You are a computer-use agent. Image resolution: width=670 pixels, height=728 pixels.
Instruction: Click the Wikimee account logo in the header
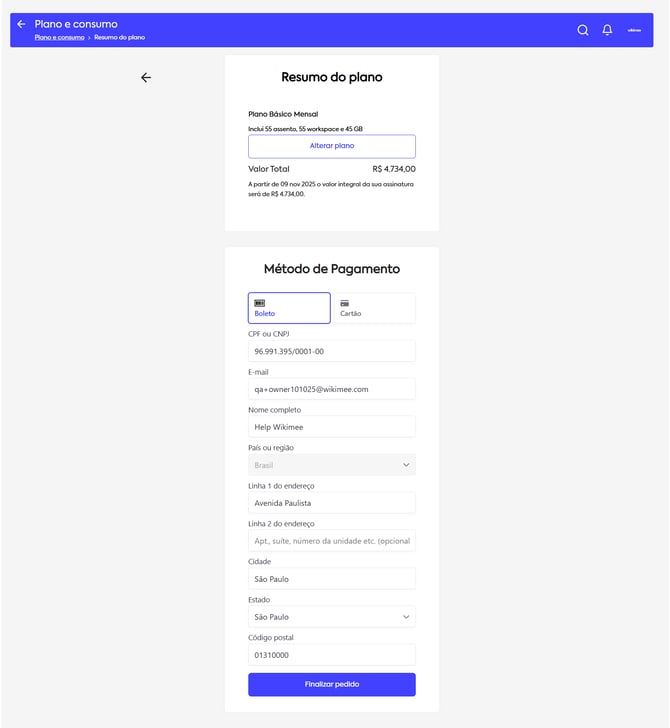tap(634, 30)
